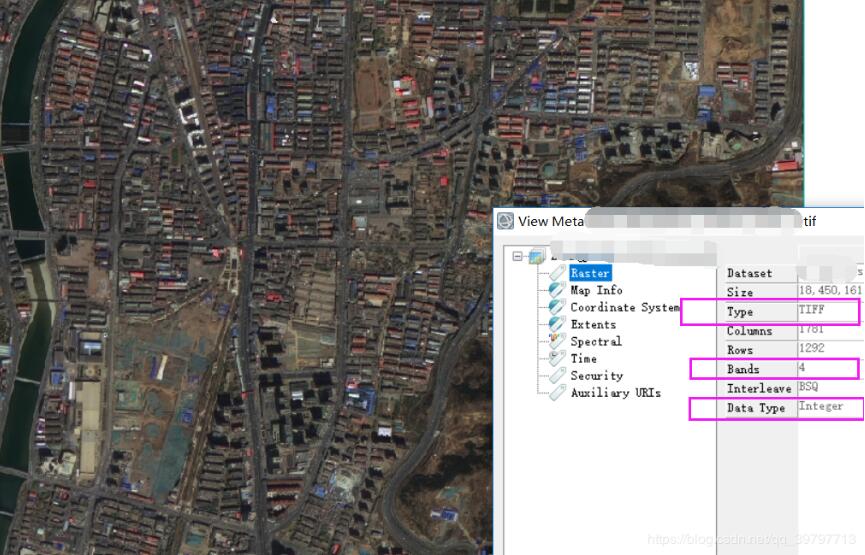This screenshot has height=555, width=865.
Task: Click the Extents tag icon
Action: pos(557,324)
